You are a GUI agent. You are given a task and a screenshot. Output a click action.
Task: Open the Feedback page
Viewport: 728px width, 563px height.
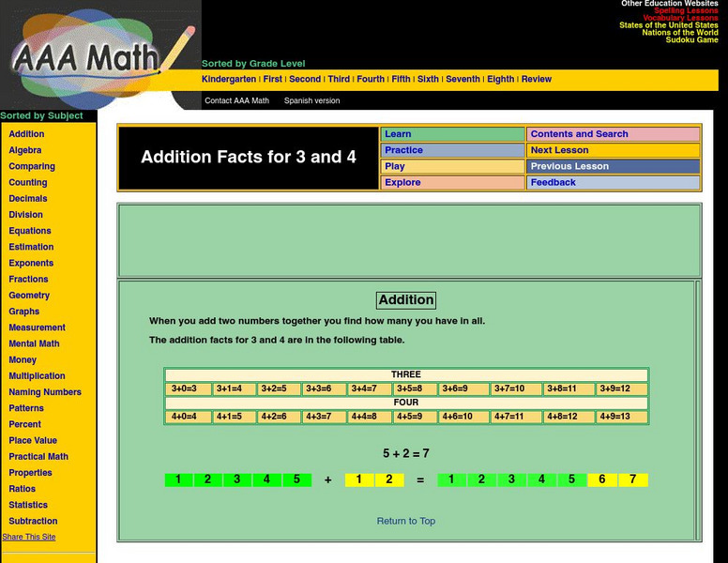[614, 183]
